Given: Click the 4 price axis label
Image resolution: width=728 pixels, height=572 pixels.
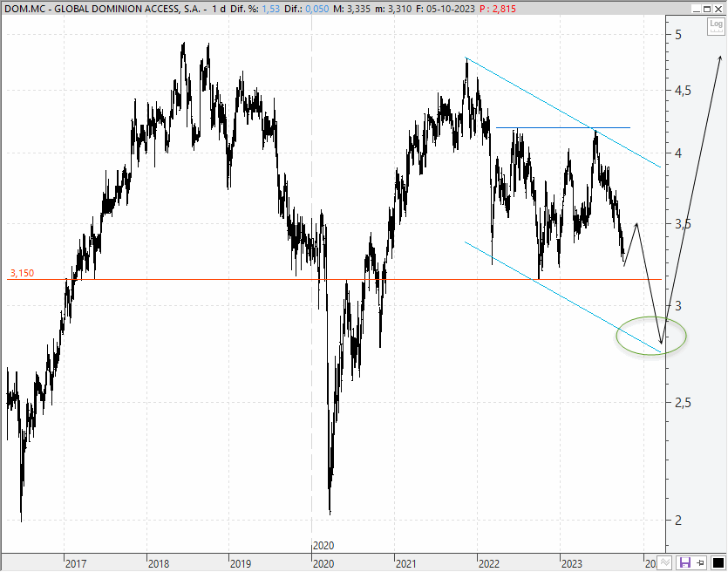Looking at the screenshot, I should coord(679,153).
